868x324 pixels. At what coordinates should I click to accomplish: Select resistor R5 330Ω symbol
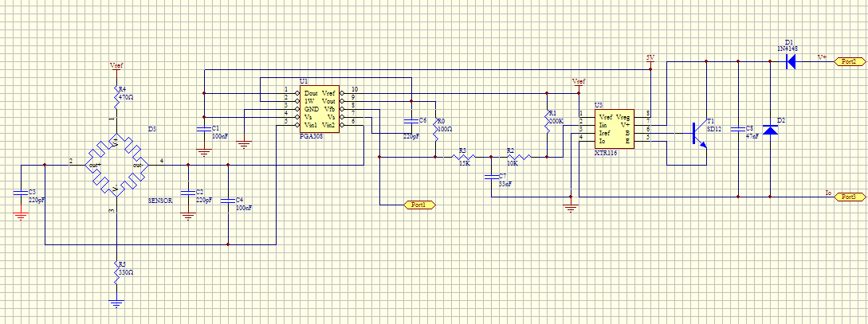point(117,271)
